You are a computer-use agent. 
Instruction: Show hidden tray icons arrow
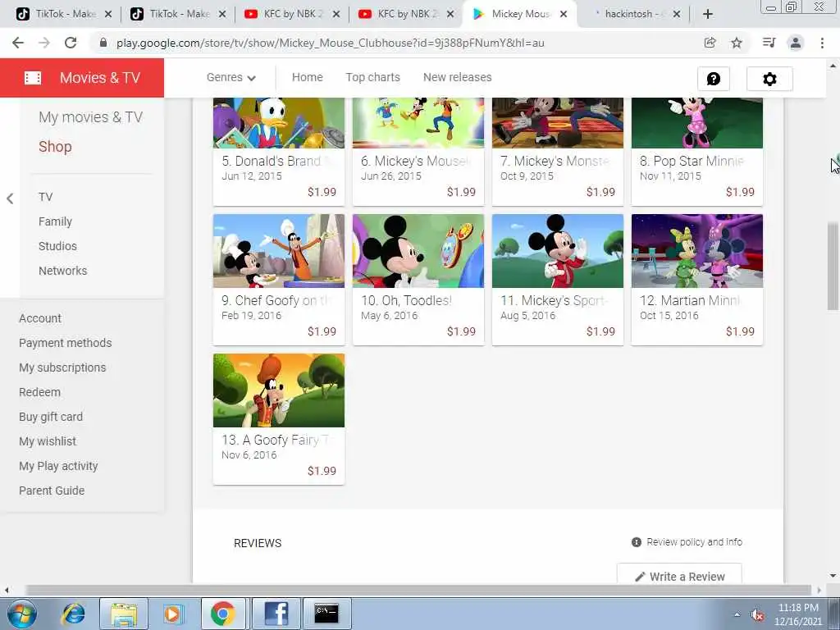pos(737,615)
